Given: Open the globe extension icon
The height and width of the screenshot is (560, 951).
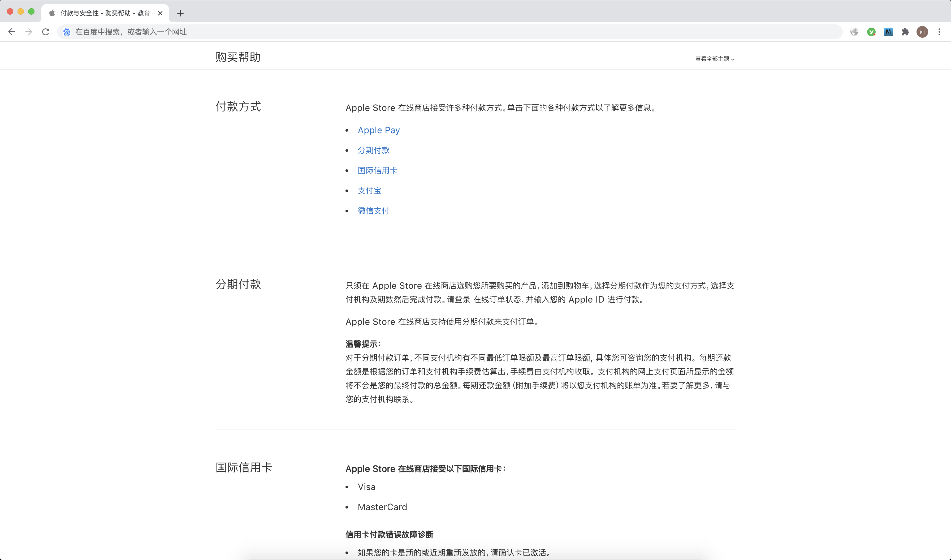Looking at the screenshot, I should pyautogui.click(x=854, y=32).
